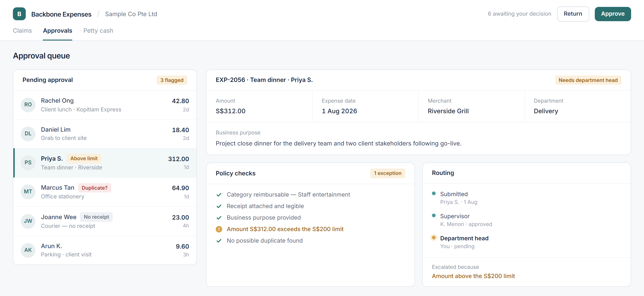This screenshot has height=296, width=644.
Task: Click the Priya S. 1 Aug submitted entry
Action: click(x=458, y=202)
